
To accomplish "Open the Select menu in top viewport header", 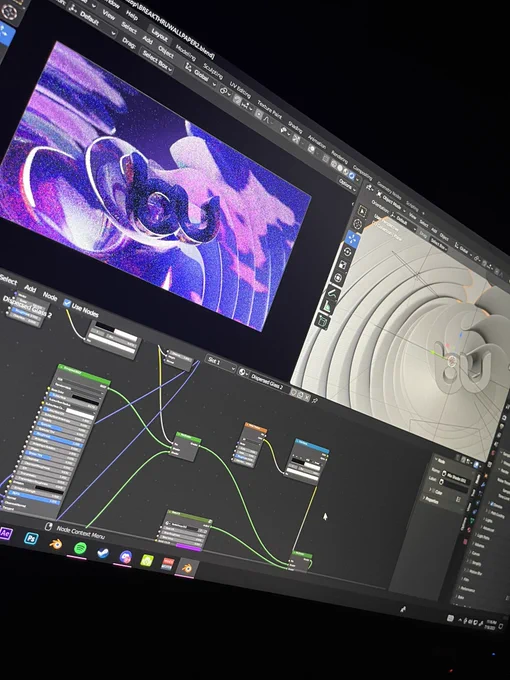I will [128, 27].
